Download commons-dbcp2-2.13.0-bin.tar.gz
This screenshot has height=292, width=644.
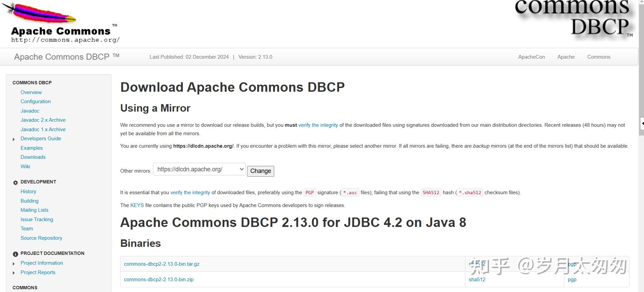tap(161, 264)
